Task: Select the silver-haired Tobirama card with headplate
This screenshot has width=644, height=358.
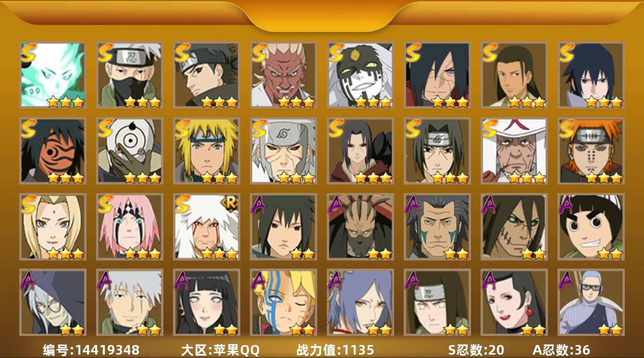Action: 284,151
